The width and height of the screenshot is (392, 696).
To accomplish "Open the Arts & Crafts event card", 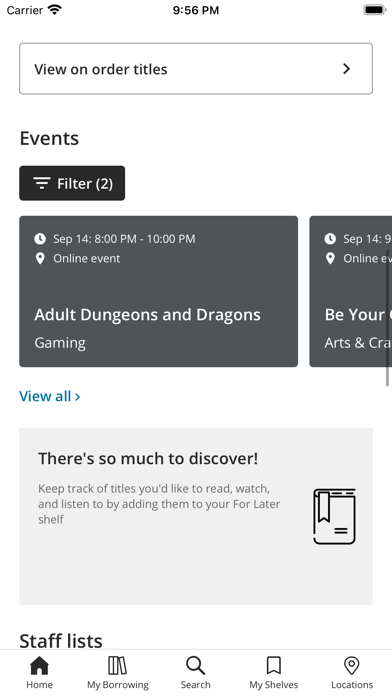I will [351, 291].
